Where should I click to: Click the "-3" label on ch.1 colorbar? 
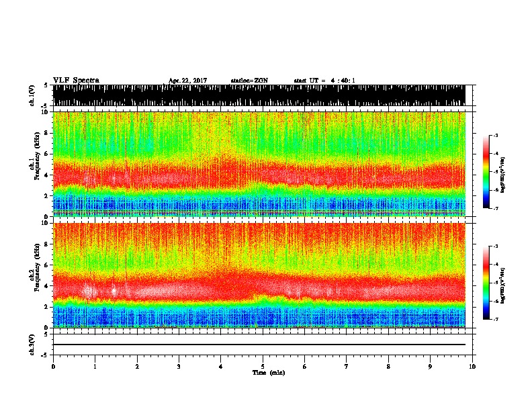[x=496, y=136]
